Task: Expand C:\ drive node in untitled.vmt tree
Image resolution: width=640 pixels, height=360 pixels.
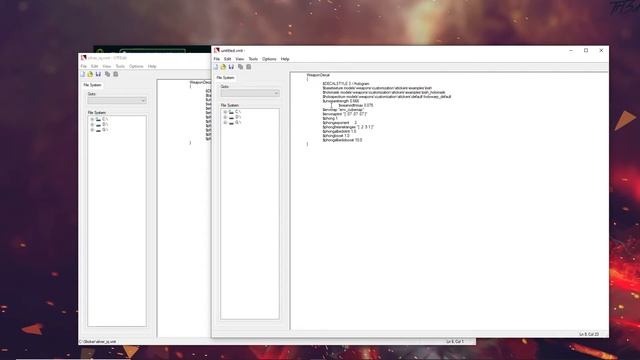Action: click(225, 112)
